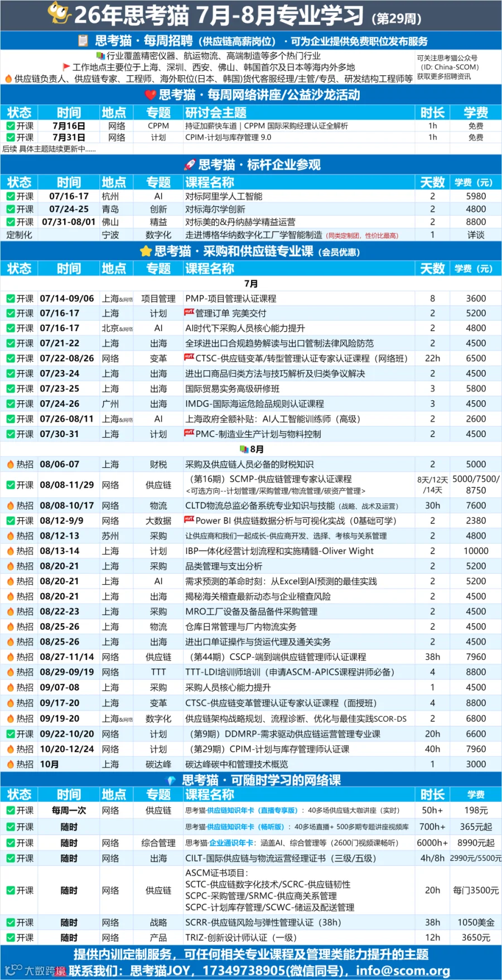The height and width of the screenshot is (980, 502).
Task: Open 供应链知识年卡（直播专享版）link
Action: (253, 811)
